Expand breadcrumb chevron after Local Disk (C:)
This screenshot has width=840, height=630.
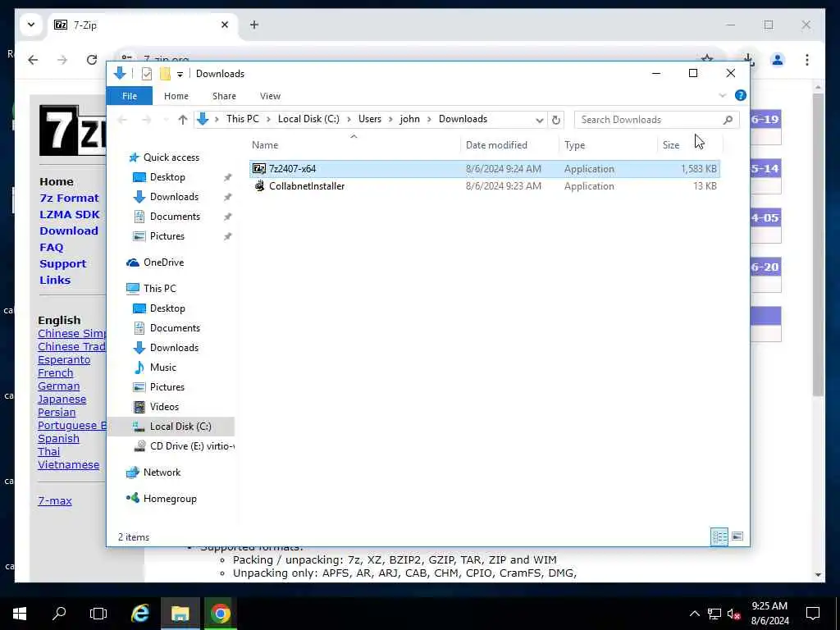(x=349, y=120)
